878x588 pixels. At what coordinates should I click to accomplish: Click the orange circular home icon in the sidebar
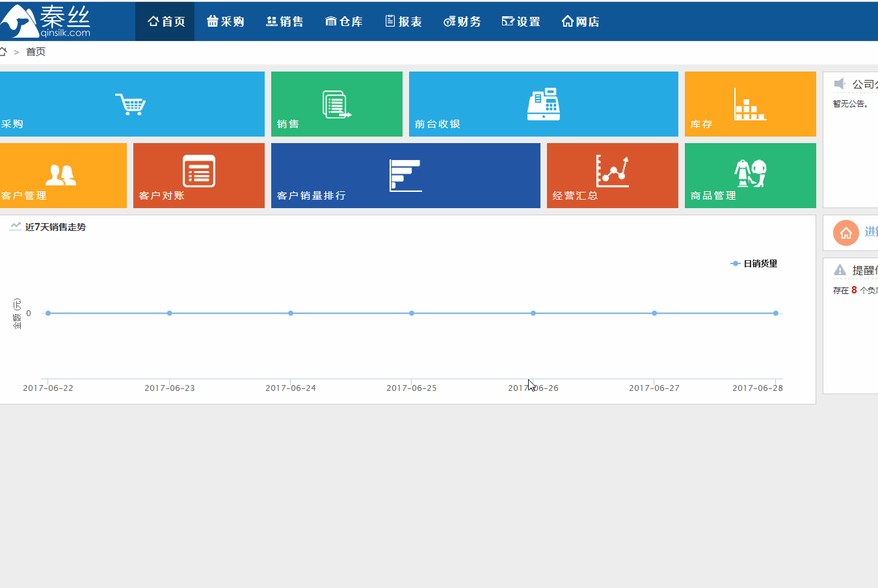(847, 232)
